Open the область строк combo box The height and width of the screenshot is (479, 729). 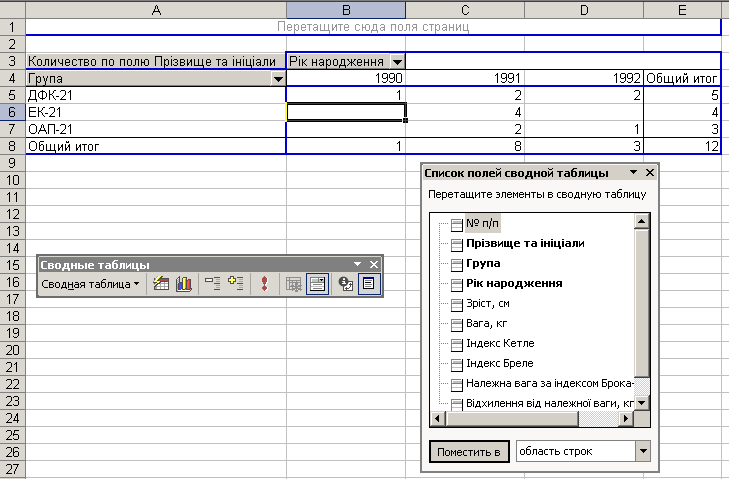pos(643,451)
